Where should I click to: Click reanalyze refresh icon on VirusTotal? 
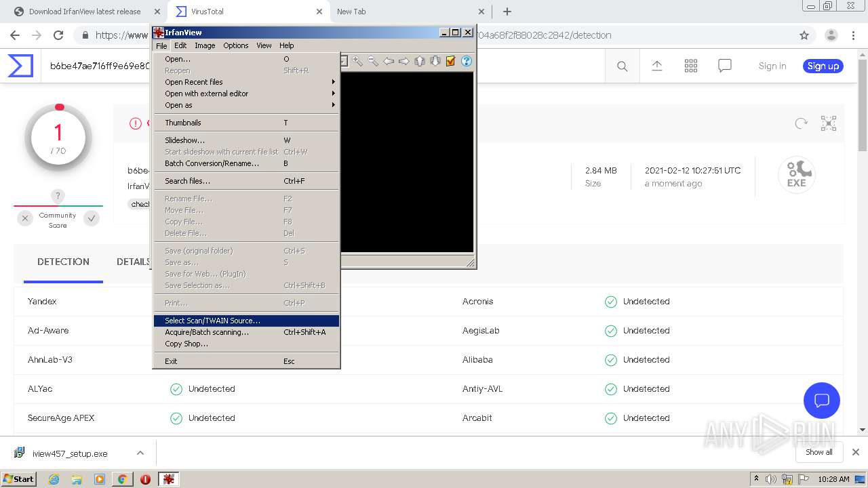[801, 123]
